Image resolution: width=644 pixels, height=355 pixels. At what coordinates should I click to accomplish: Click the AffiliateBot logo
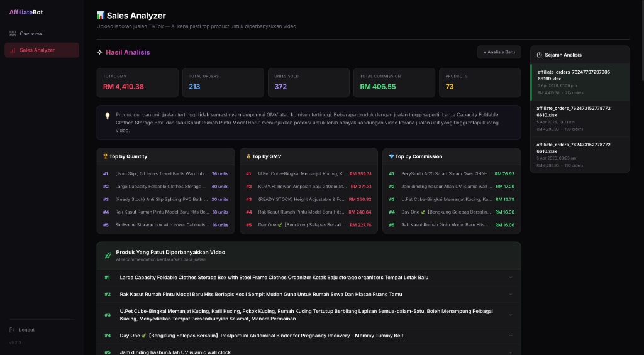[26, 13]
